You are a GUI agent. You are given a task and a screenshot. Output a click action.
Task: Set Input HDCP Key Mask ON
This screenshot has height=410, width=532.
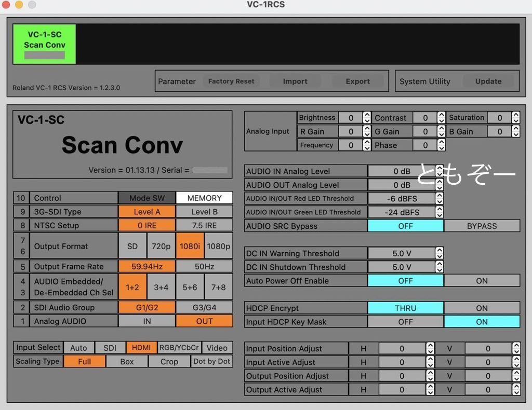tap(482, 322)
